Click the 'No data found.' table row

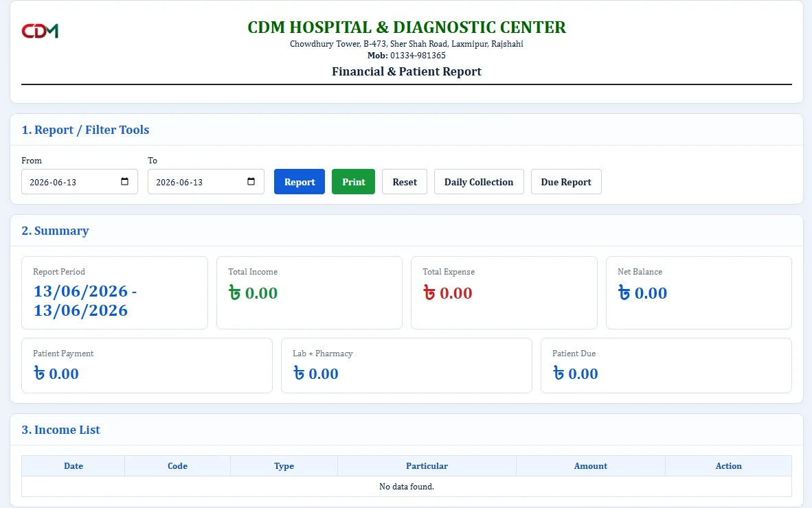point(407,486)
